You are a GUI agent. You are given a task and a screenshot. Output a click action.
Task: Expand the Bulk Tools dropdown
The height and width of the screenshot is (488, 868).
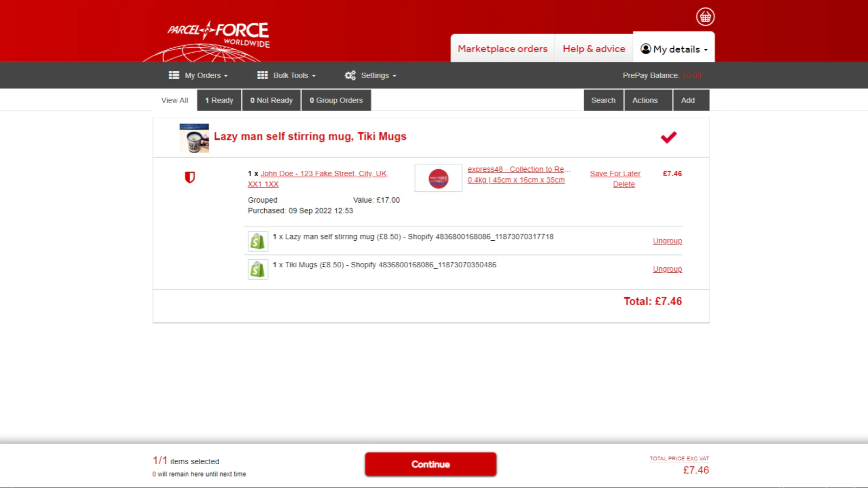point(286,75)
